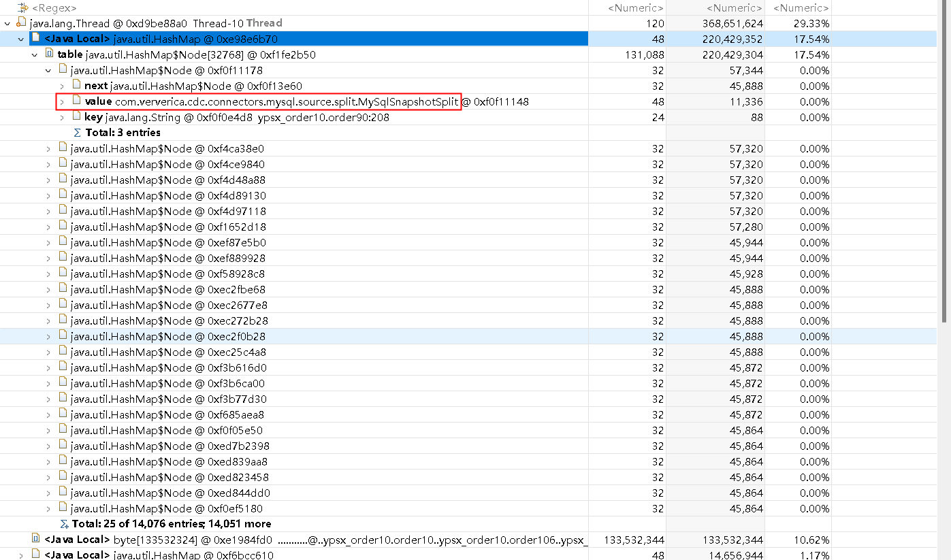Select the HashMap$Node @ 0xed844dd0 row
This screenshot has width=951, height=560.
coord(469,493)
